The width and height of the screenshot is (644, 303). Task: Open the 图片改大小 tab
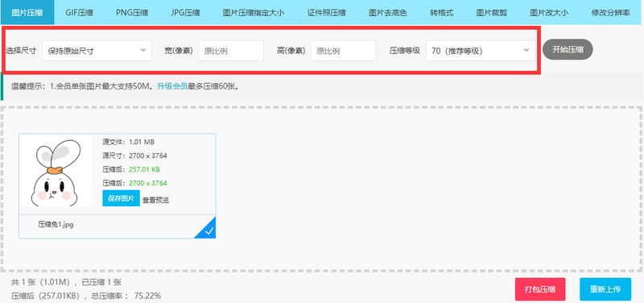pyautogui.click(x=549, y=12)
